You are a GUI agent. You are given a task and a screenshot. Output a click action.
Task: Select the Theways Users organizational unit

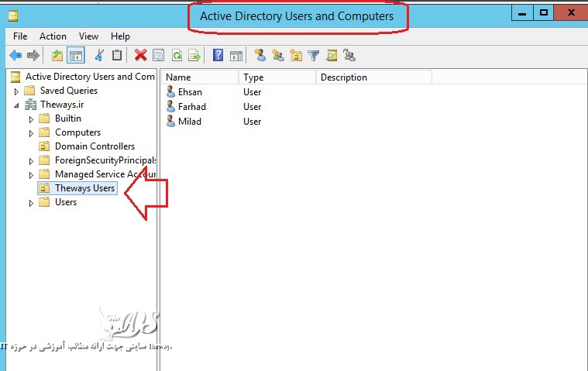click(x=84, y=188)
